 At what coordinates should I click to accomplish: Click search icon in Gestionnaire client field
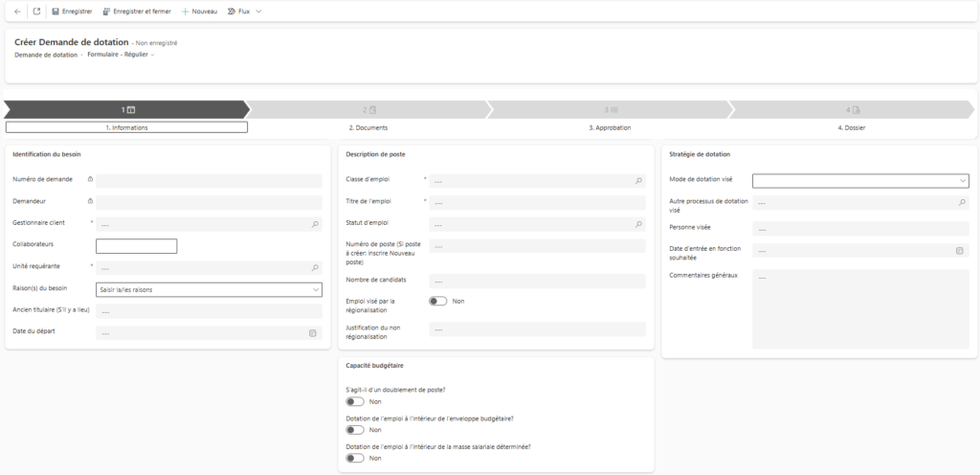tap(315, 224)
